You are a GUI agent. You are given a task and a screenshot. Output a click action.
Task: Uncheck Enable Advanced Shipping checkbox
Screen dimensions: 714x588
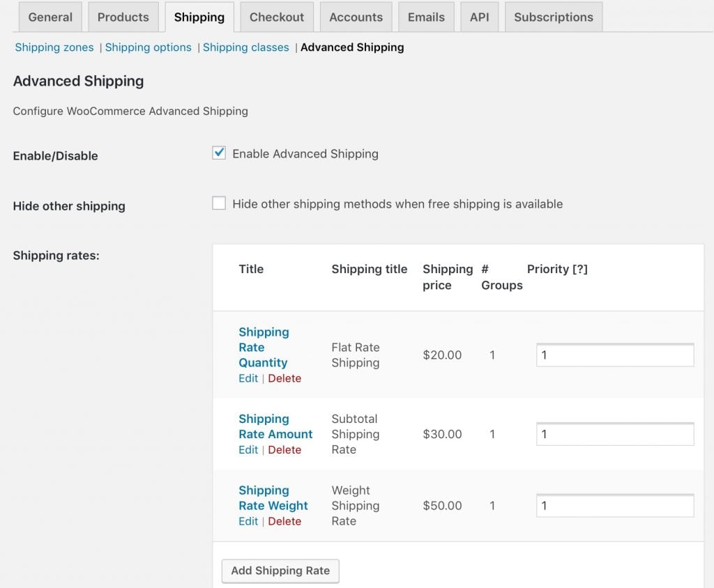[219, 153]
